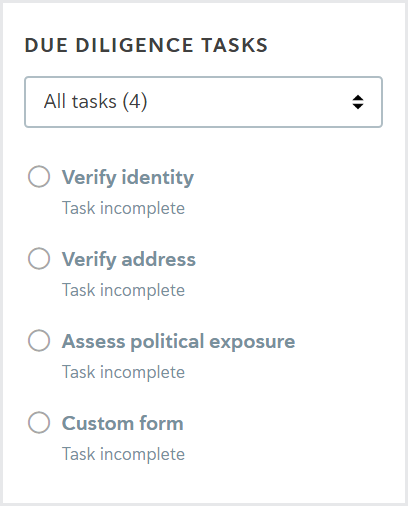This screenshot has height=506, width=408.
Task: Click Task incomplete under Verify identity
Action: tap(123, 208)
